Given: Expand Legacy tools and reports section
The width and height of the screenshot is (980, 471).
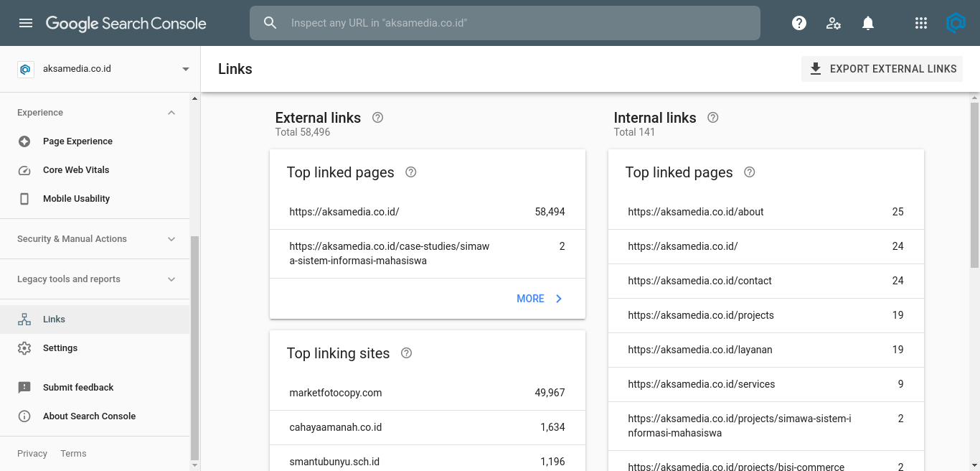Looking at the screenshot, I should click(171, 279).
